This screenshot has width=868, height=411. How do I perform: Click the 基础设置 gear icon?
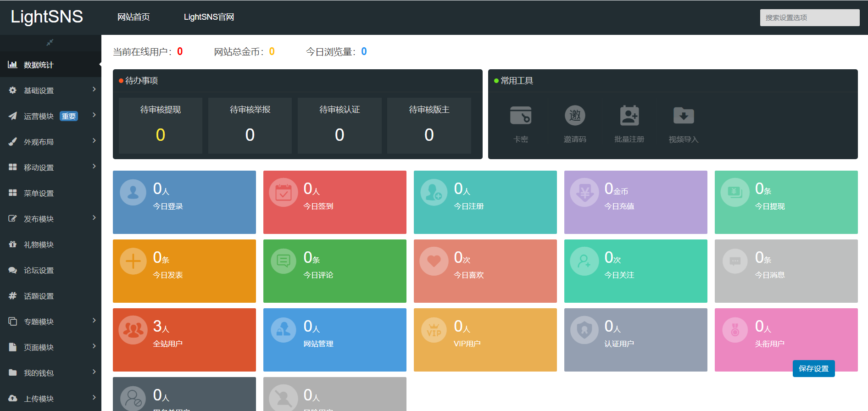[12, 90]
